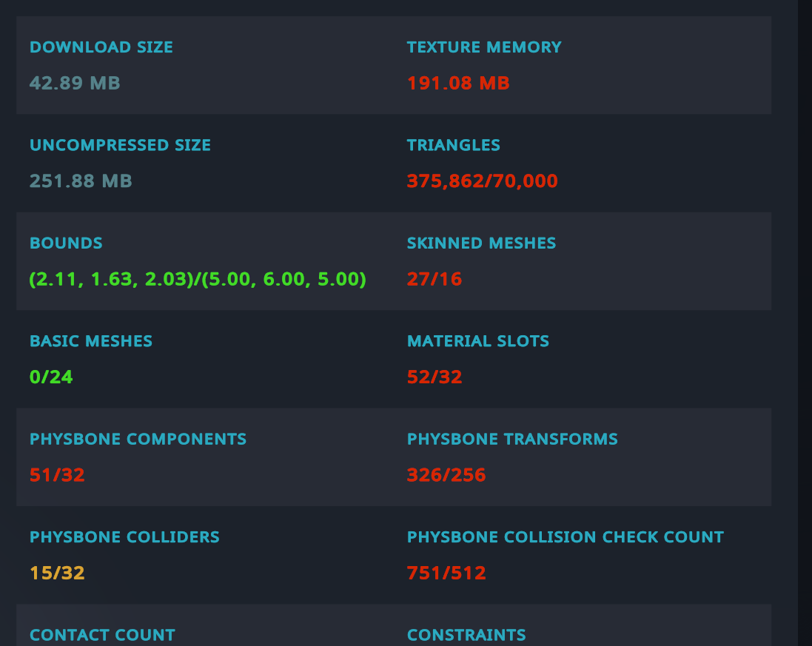Image resolution: width=812 pixels, height=646 pixels.
Task: Select the green bounds dimensions value
Action: [x=198, y=280]
